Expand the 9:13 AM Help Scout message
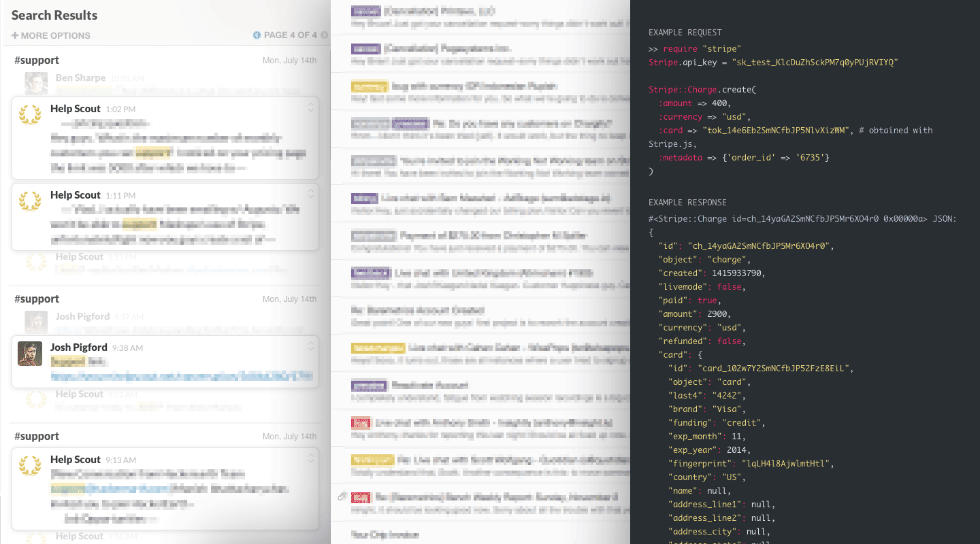The height and width of the screenshot is (544, 980). 310,458
